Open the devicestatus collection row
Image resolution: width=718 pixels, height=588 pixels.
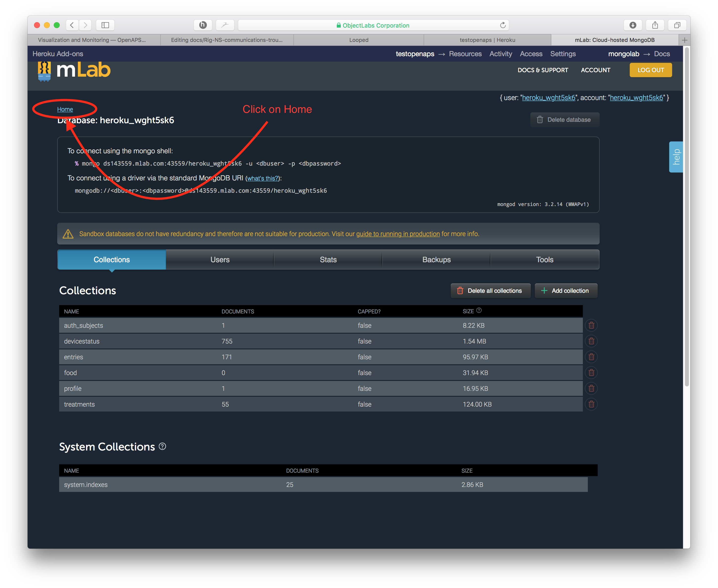click(321, 341)
